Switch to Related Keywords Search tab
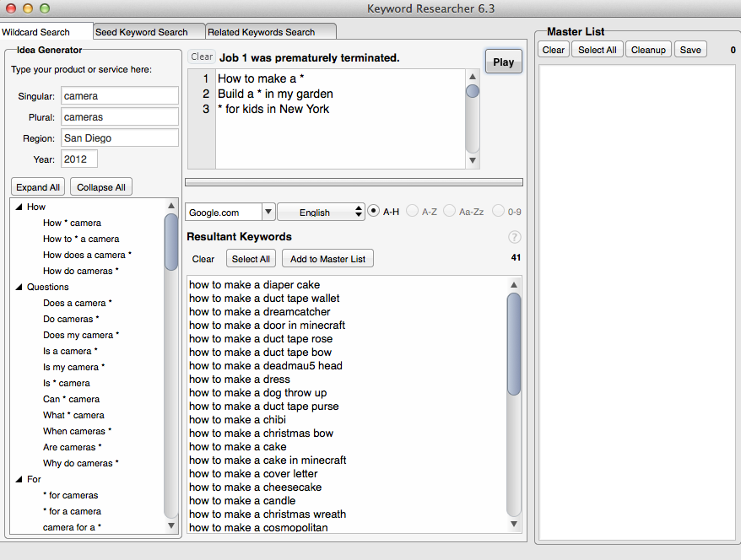 pyautogui.click(x=271, y=32)
